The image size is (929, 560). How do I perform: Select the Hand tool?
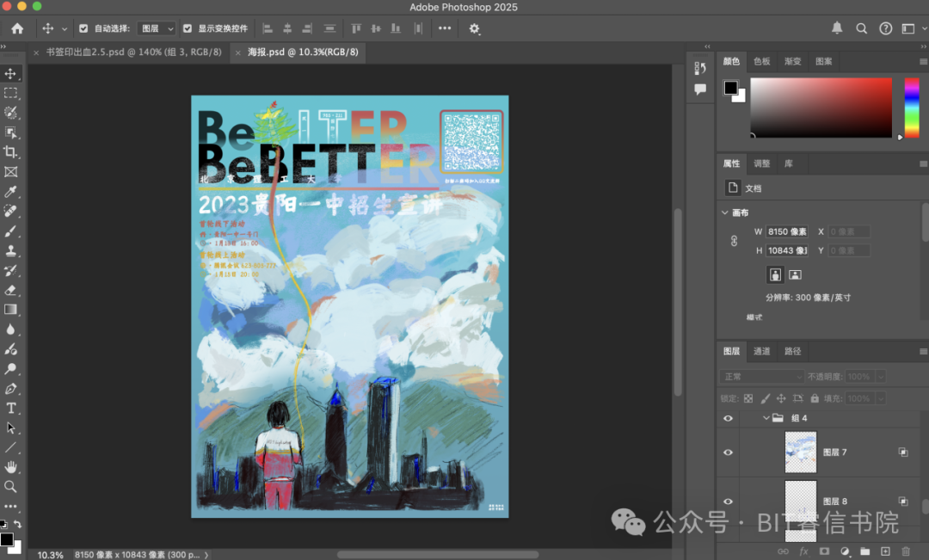(x=10, y=467)
